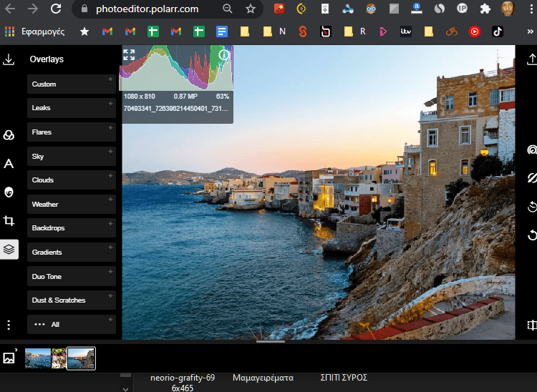Click the overlays layers icon
This screenshot has width=537, height=392.
click(9, 250)
